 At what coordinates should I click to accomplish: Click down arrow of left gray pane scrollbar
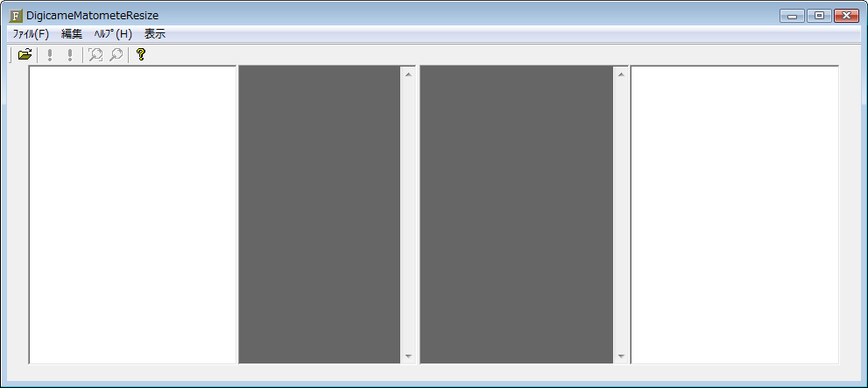click(x=408, y=356)
